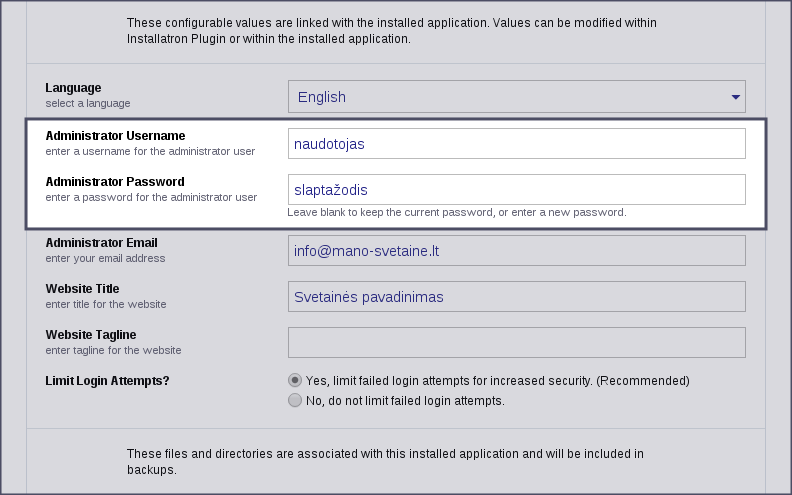Click the 'These files and directories' description text
Viewport: 792px width, 495px height.
tap(385, 461)
